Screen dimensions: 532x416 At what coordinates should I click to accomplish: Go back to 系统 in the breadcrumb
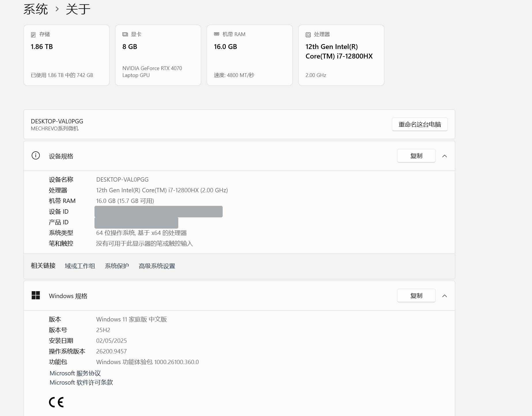point(36,9)
